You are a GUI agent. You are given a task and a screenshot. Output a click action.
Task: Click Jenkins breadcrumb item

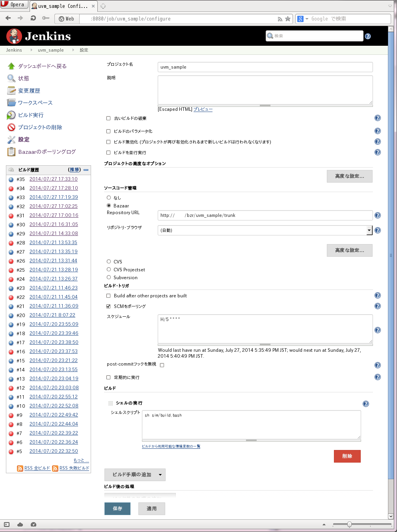pyautogui.click(x=14, y=50)
